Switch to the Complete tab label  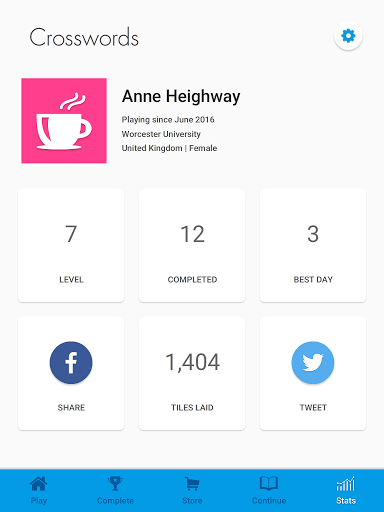(115, 501)
